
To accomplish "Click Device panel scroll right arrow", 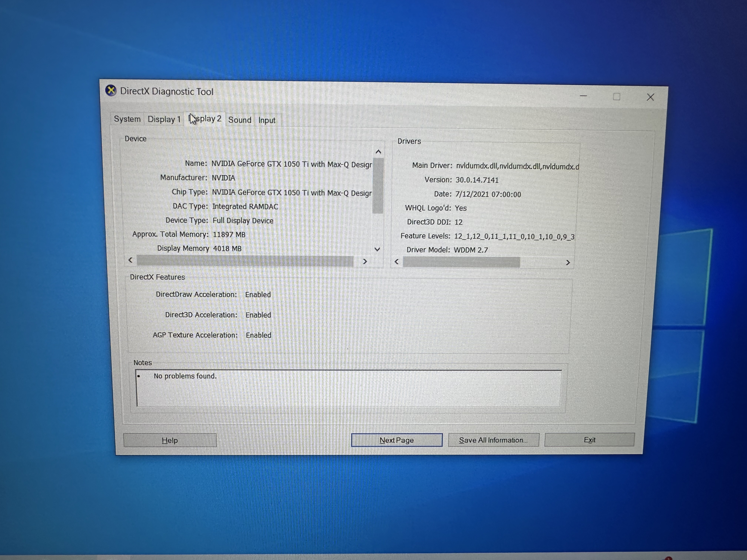I will 365,261.
